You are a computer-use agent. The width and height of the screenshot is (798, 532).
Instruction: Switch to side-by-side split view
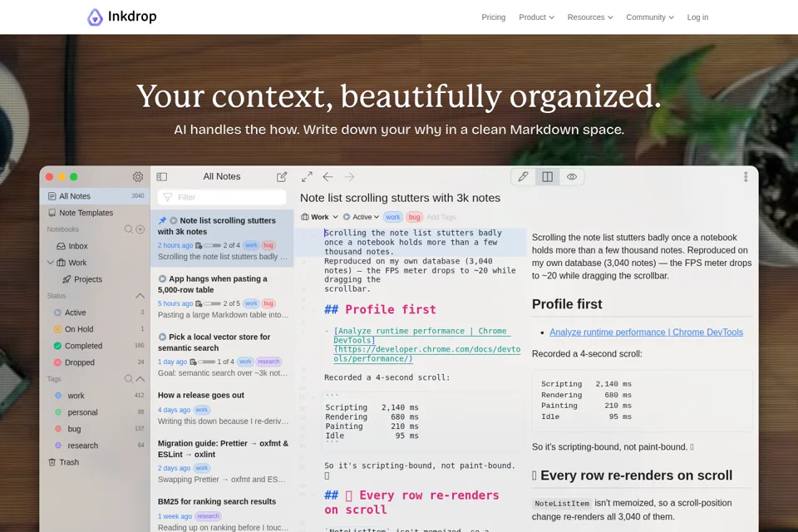(x=547, y=177)
